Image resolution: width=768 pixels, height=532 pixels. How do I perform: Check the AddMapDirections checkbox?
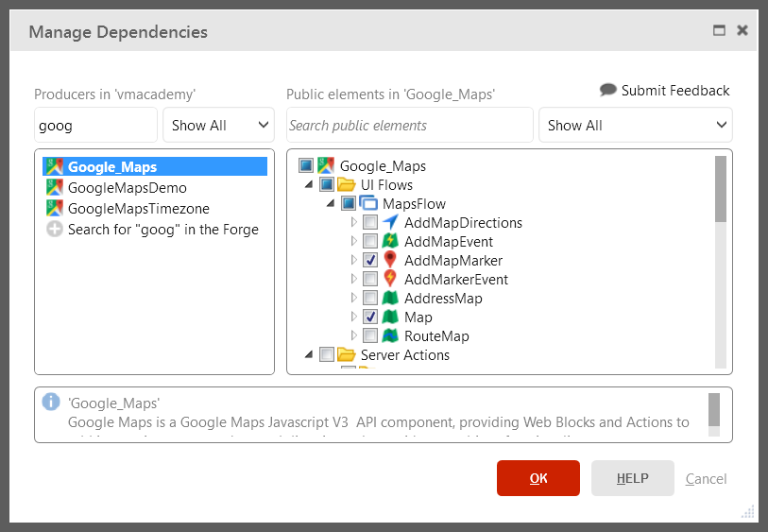click(370, 223)
